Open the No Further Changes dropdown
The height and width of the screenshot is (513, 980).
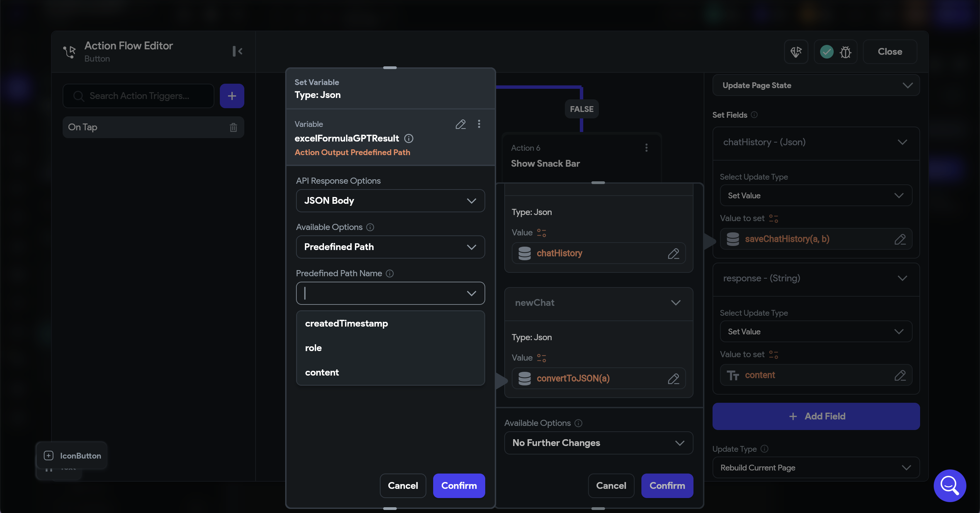pos(599,443)
